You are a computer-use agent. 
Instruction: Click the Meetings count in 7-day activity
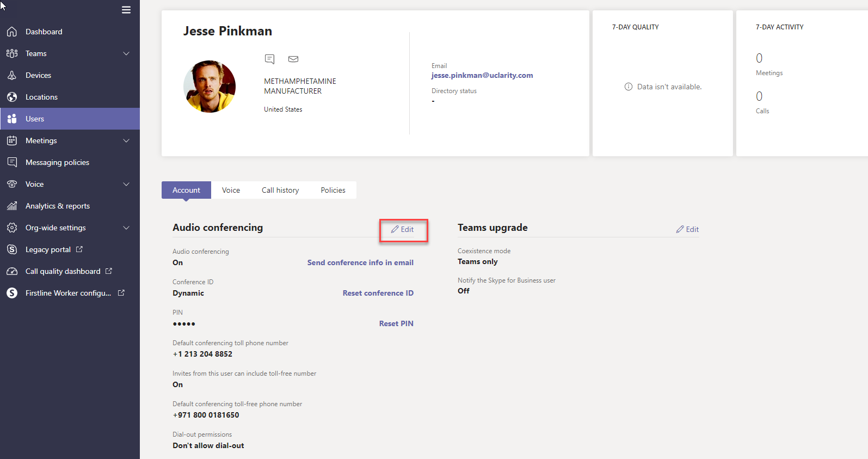759,58
